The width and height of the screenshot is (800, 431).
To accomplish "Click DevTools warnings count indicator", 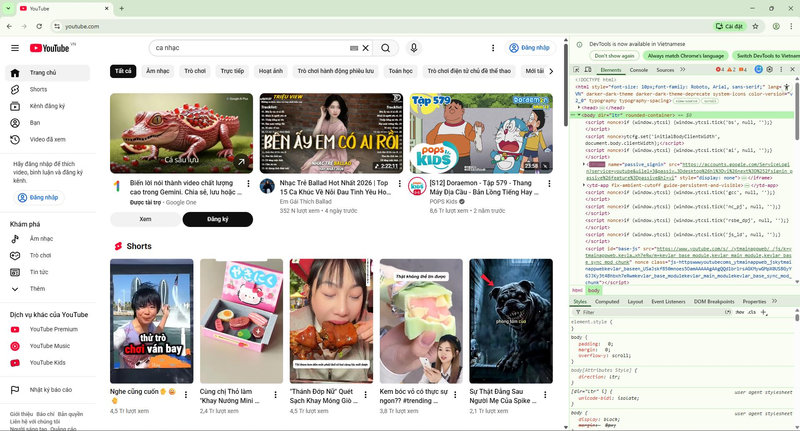I will [x=731, y=69].
